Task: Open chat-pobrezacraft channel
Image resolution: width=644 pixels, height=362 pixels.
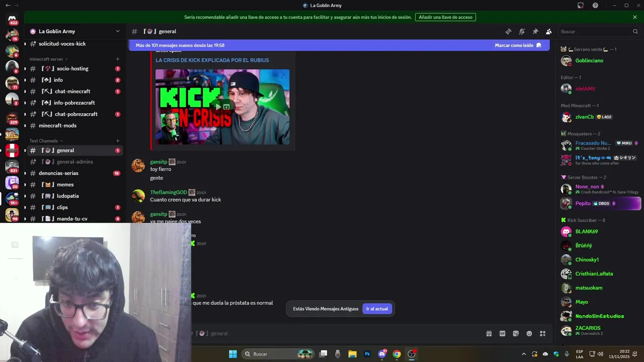Action: tap(74, 114)
